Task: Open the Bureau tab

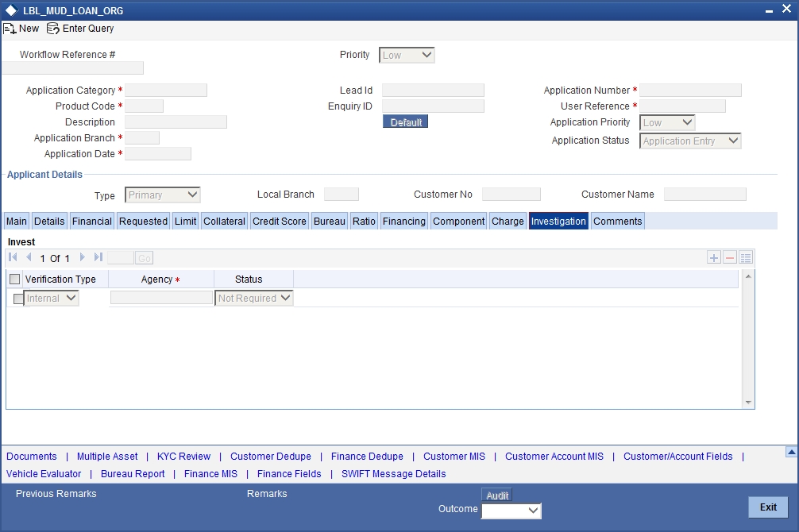Action: 329,222
